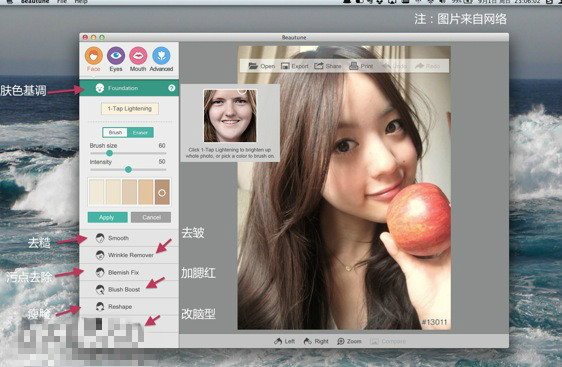Click the Print toolbar icon
The image size is (562, 367).
coord(354,66)
